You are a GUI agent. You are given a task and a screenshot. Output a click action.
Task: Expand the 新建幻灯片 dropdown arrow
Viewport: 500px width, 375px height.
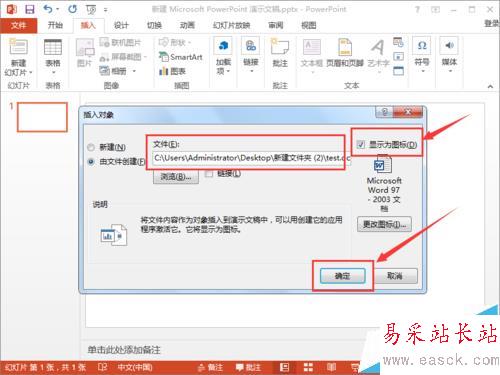click(x=31, y=72)
